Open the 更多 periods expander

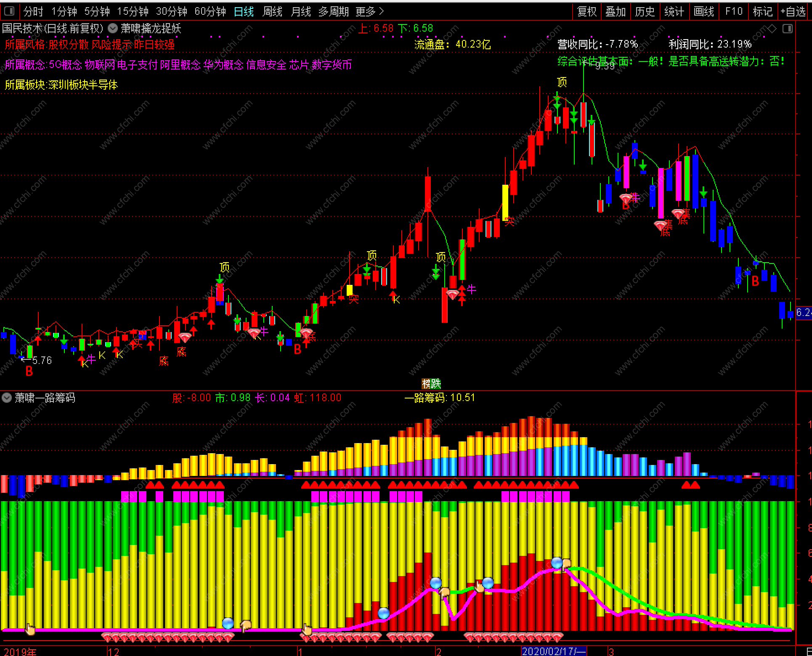369,11
